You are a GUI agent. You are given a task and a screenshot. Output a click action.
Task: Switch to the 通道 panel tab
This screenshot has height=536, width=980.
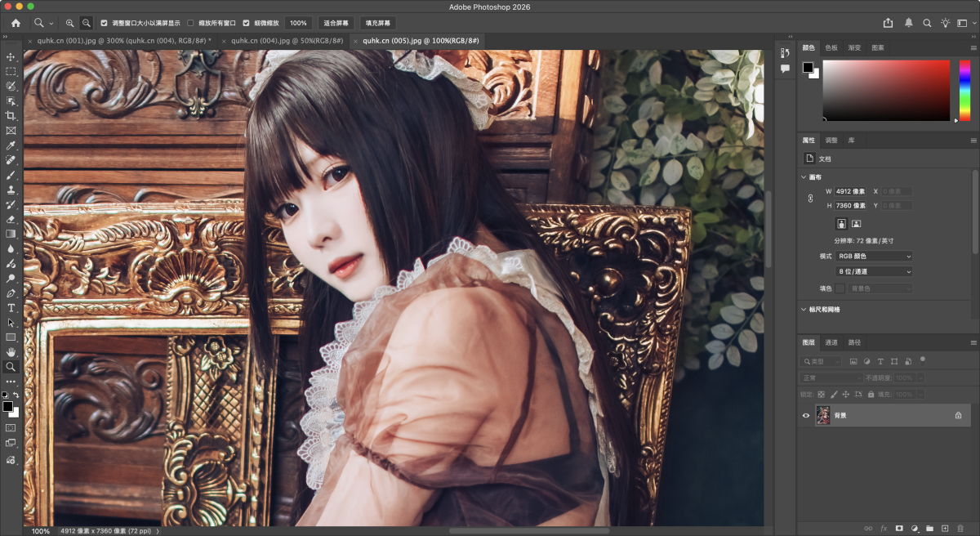click(x=831, y=342)
